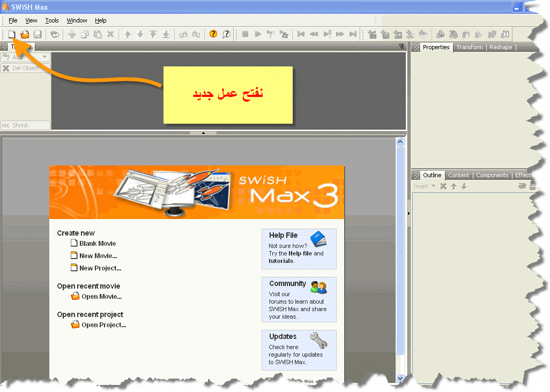This screenshot has height=392, width=550.
Task: Expand the Insert dropdown in Outline panel
Action: pos(425,186)
